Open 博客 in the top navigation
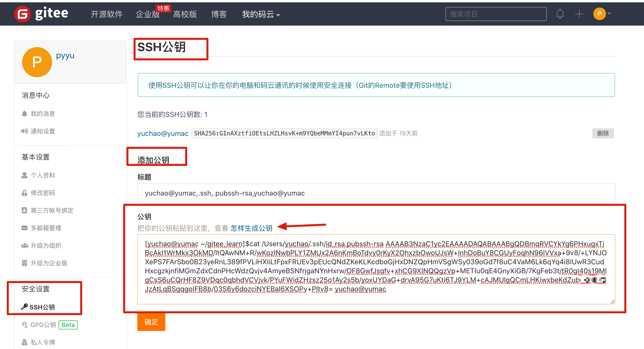 219,14
